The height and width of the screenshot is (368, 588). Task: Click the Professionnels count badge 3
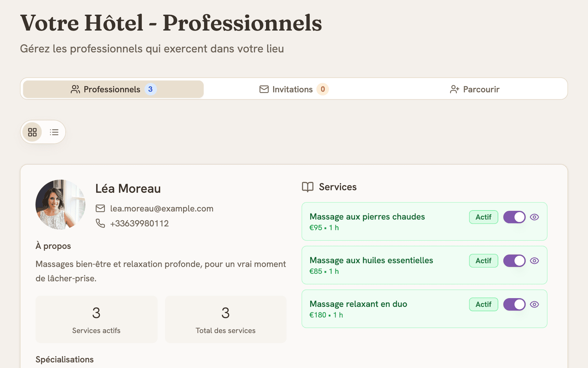[x=150, y=89]
